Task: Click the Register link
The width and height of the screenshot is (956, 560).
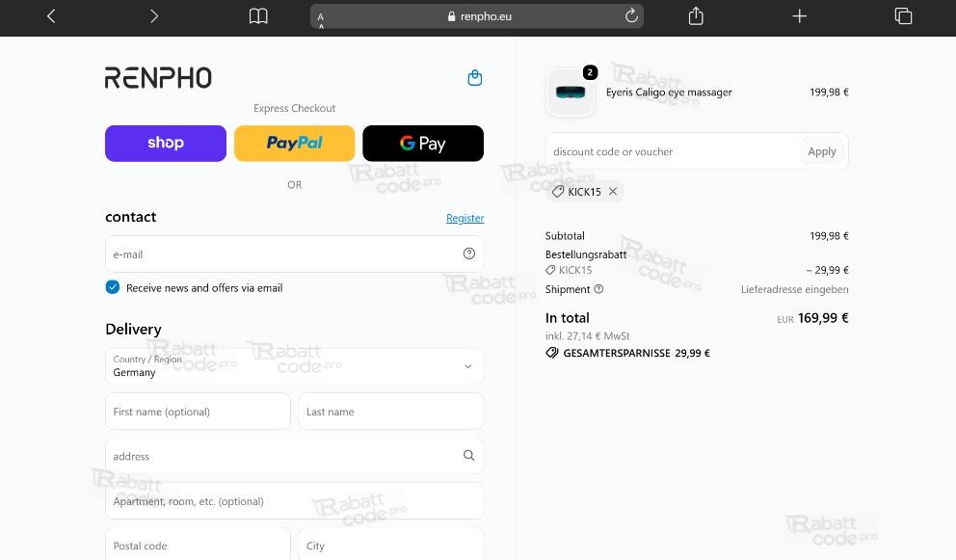Action: [x=465, y=218]
